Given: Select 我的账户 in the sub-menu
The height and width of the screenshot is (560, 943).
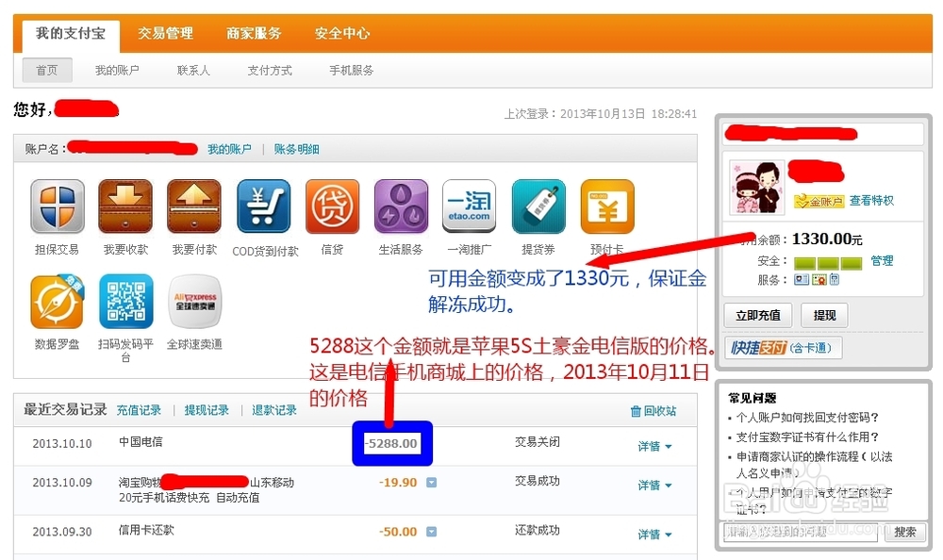Looking at the screenshot, I should [x=117, y=71].
